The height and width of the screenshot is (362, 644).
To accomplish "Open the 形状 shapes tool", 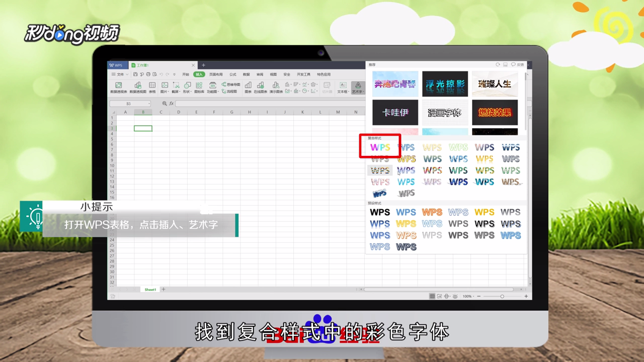I will coord(187,87).
